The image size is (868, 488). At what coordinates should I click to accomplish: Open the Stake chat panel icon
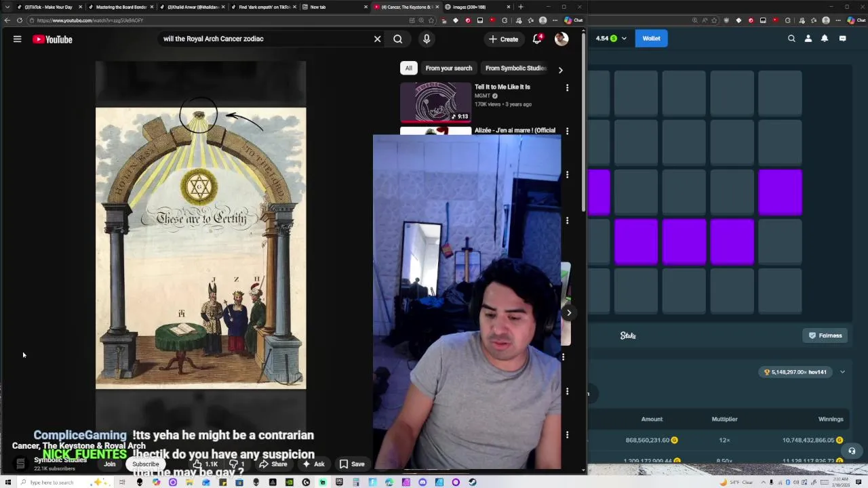click(x=843, y=39)
